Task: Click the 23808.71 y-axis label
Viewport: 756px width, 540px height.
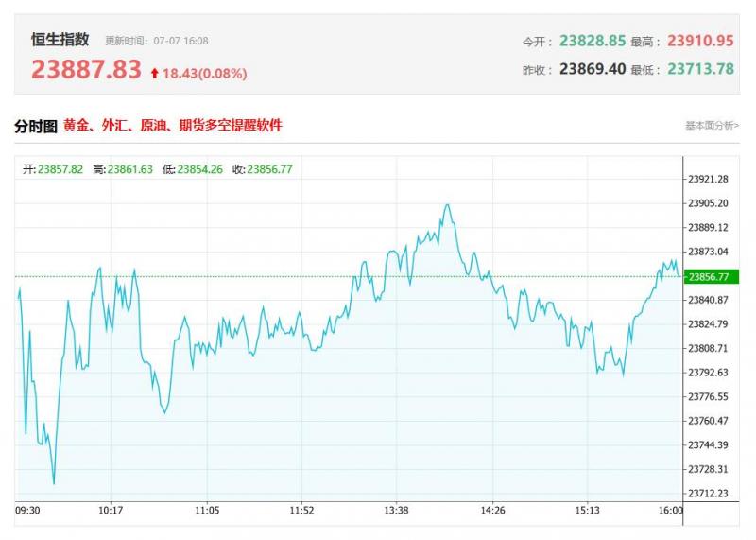Action: pos(708,348)
